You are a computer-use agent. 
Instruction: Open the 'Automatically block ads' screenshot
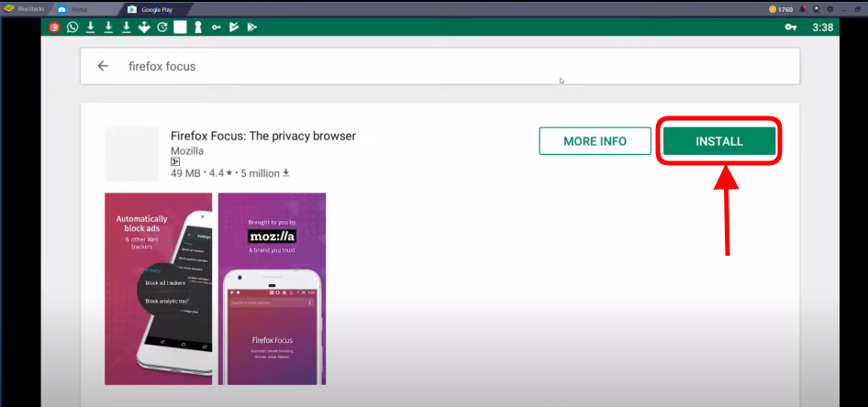(159, 289)
